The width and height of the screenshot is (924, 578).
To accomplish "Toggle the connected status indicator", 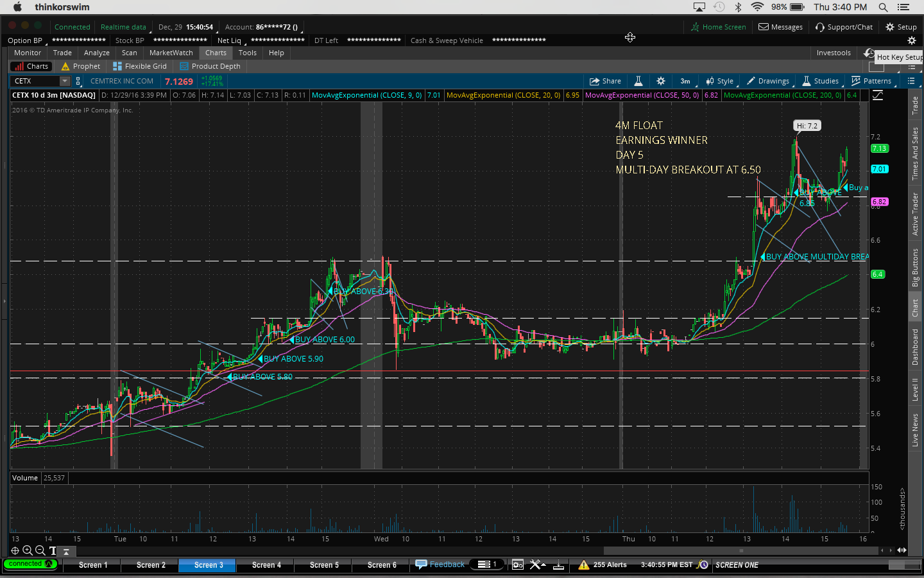I will pos(30,564).
